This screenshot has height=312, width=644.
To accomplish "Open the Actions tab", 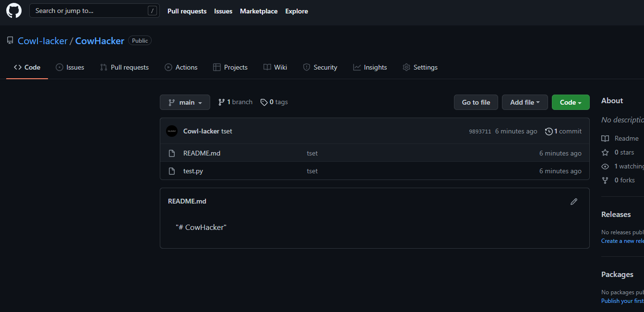I will coord(181,67).
